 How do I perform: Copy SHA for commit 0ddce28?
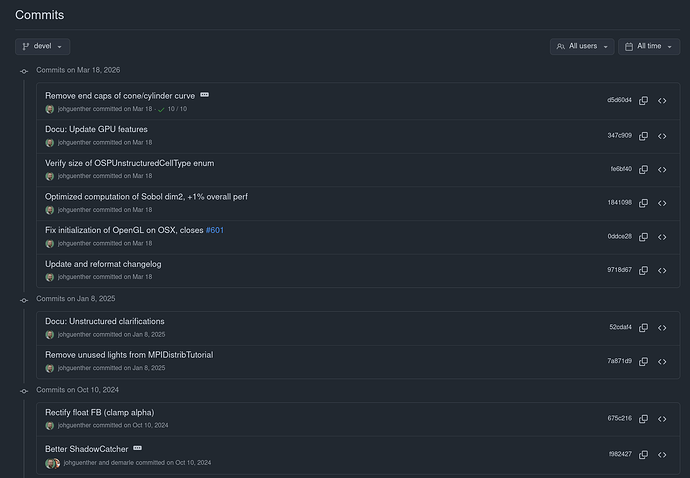click(643, 237)
